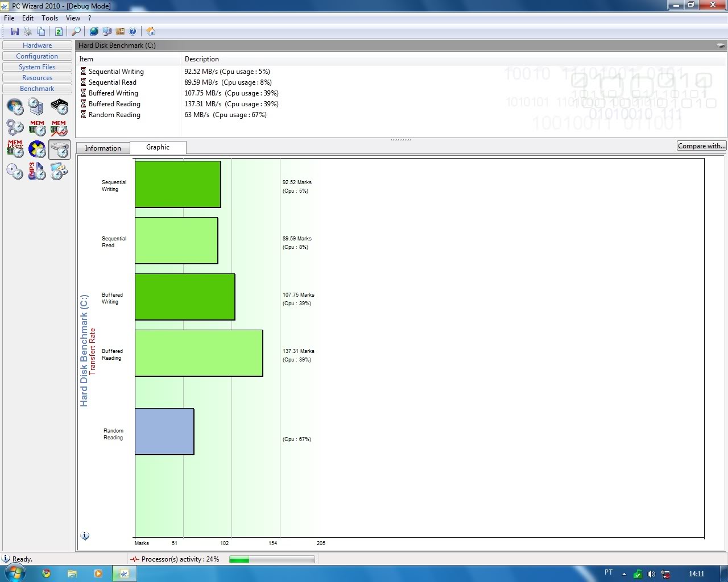This screenshot has height=582, width=728.
Task: Open the processor chip benchmark icon
Action: coord(59,106)
